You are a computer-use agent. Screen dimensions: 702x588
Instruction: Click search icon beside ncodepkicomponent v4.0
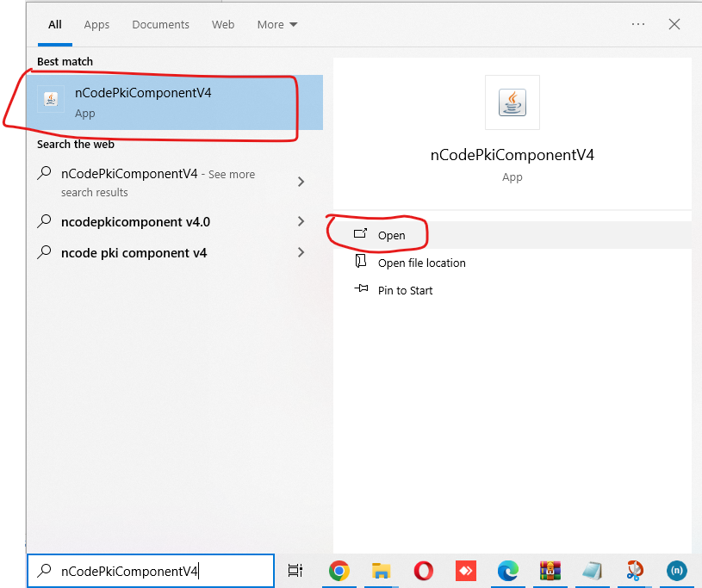click(44, 221)
